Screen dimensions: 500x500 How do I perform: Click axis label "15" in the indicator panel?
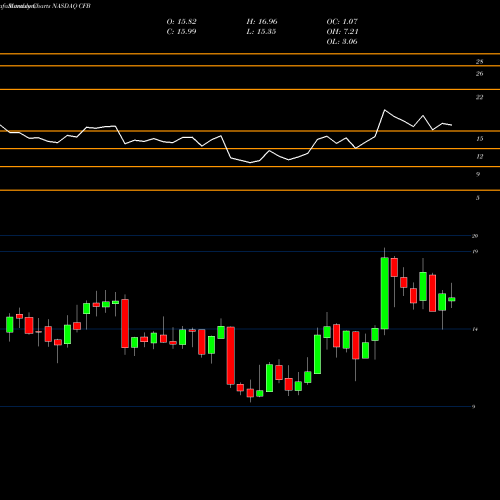tap(479, 139)
